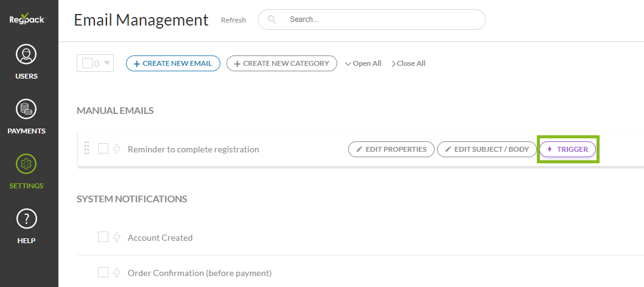644x287 pixels.
Task: Open the Payments coins icon
Action: (x=26, y=110)
